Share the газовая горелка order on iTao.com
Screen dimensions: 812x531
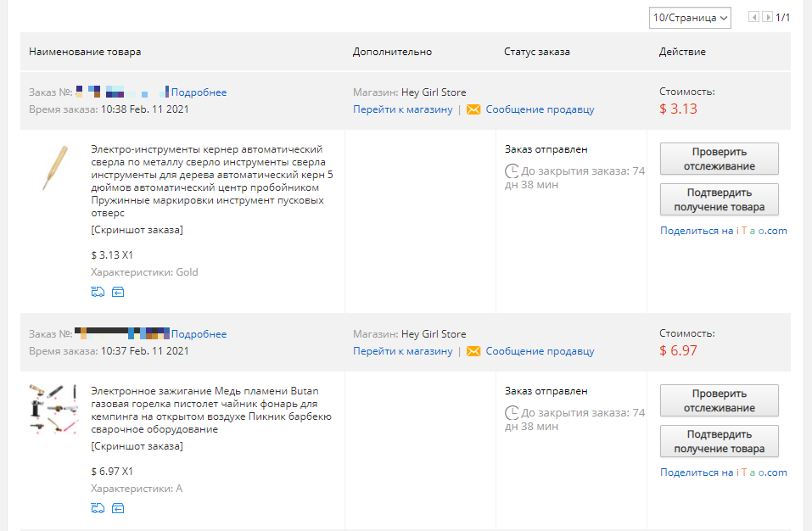724,472
